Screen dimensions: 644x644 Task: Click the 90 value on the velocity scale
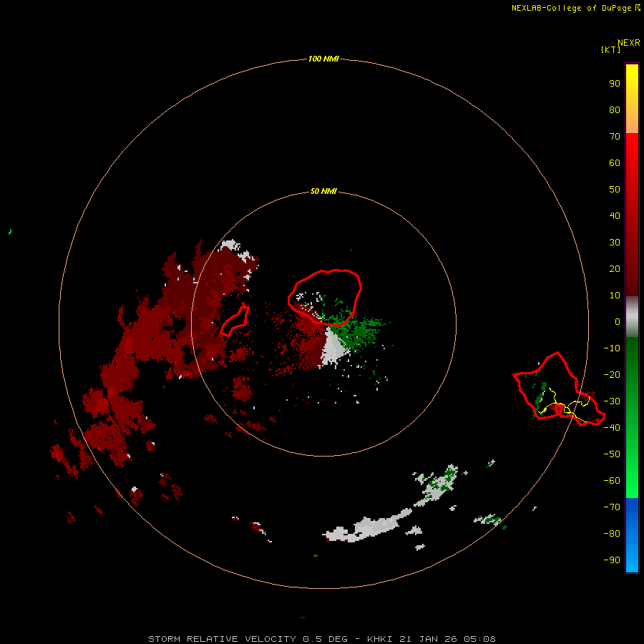point(615,84)
